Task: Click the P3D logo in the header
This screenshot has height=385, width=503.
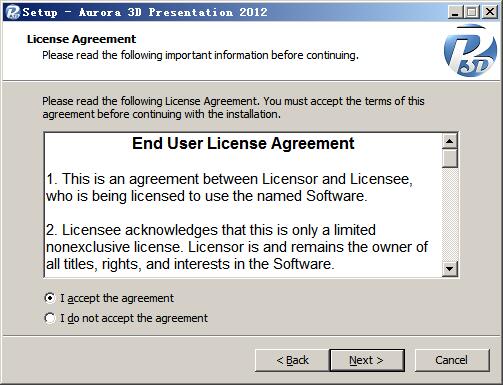Action: coord(470,50)
